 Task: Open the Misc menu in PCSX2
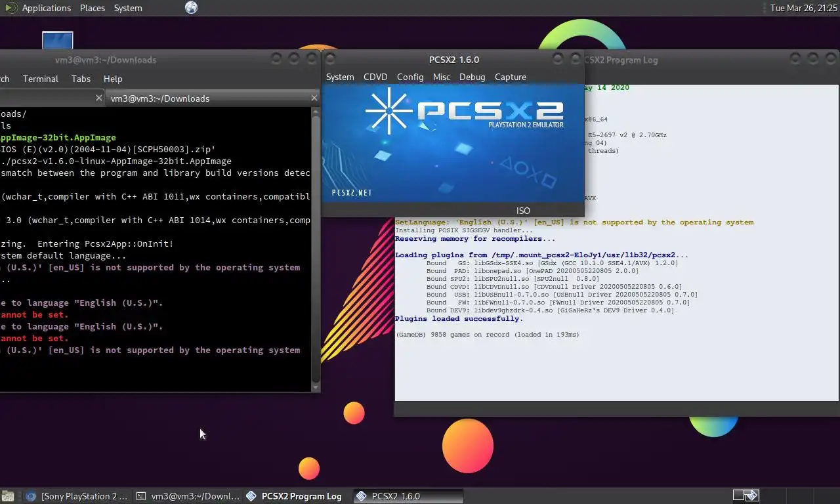pos(442,77)
